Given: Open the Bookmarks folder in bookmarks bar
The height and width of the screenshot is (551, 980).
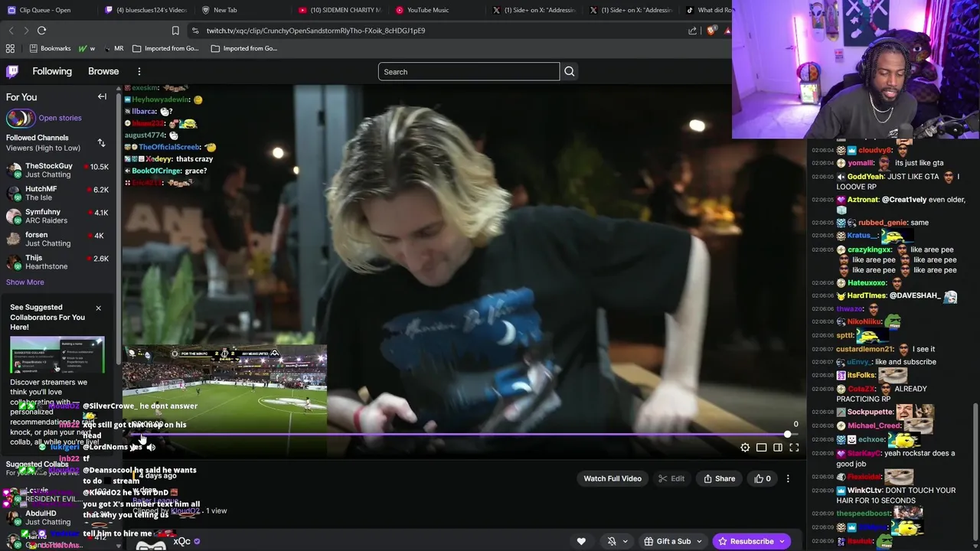Looking at the screenshot, I should tap(50, 48).
